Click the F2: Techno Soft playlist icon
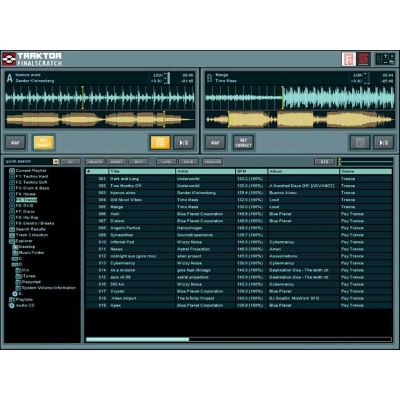 12,183
